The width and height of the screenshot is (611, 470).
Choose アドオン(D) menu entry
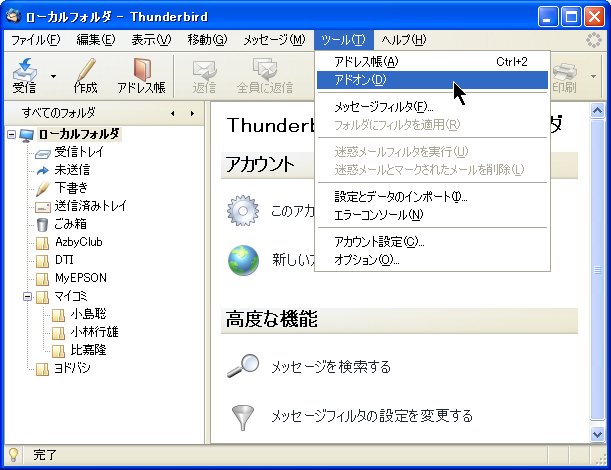(x=433, y=80)
